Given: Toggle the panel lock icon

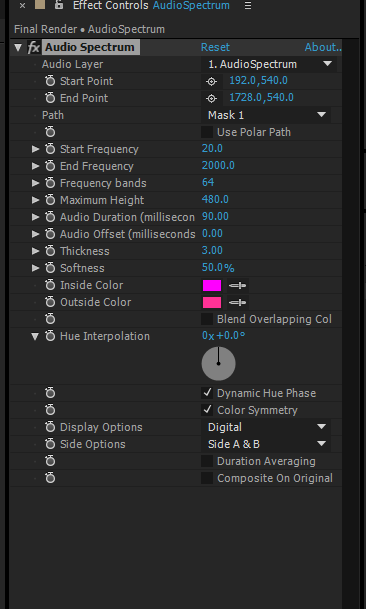Looking at the screenshot, I should (59, 5).
